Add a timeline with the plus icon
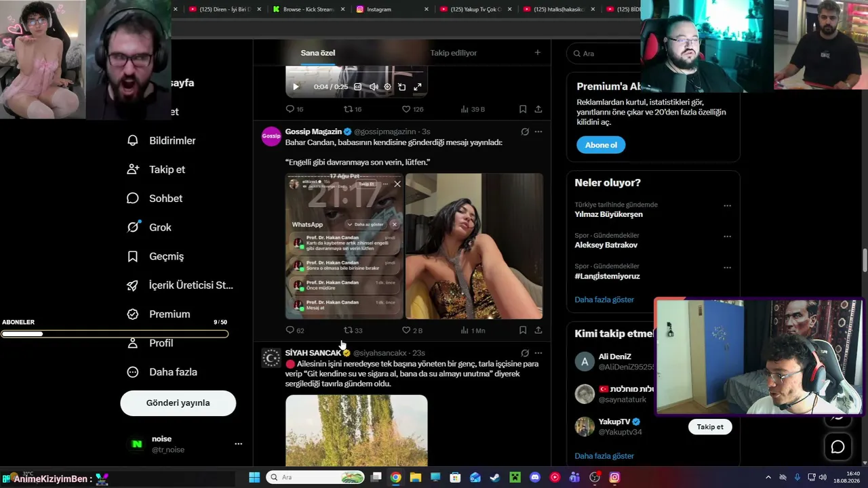Screen dimensions: 868x488 pyautogui.click(x=538, y=53)
